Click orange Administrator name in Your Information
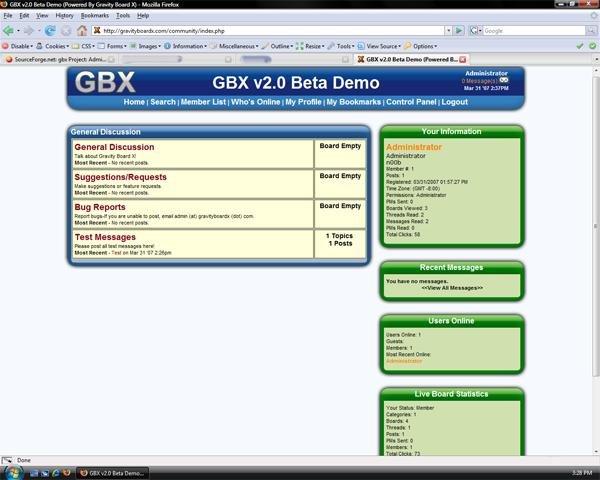 (414, 147)
